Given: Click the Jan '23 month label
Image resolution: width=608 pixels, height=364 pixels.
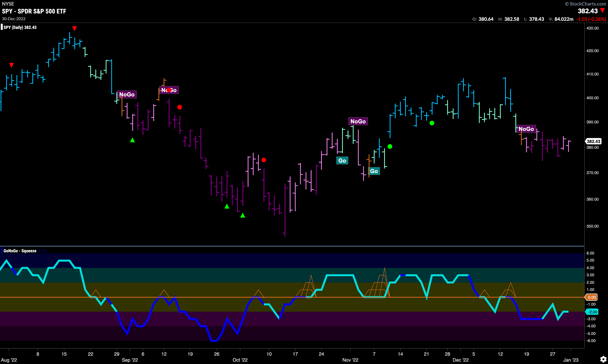Looking at the screenshot, I should [x=571, y=360].
